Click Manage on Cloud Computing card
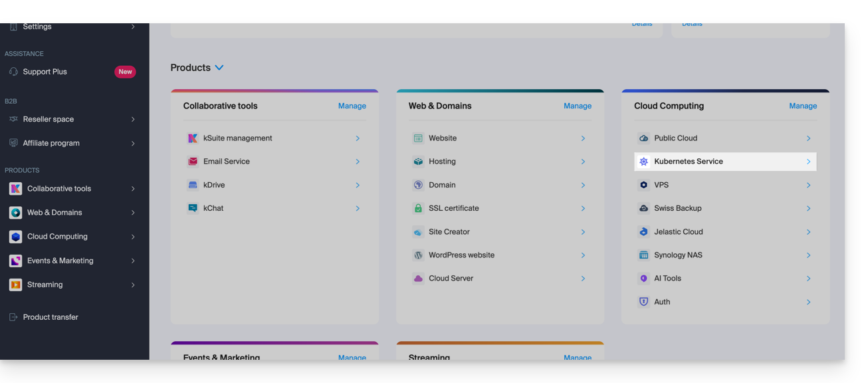This screenshot has width=868, height=383. point(803,106)
